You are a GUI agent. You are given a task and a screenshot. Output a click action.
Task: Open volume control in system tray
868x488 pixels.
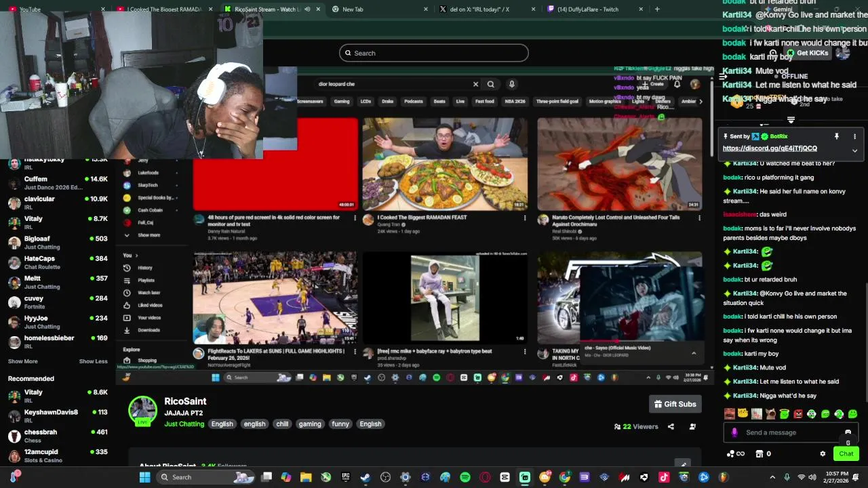[x=812, y=477]
